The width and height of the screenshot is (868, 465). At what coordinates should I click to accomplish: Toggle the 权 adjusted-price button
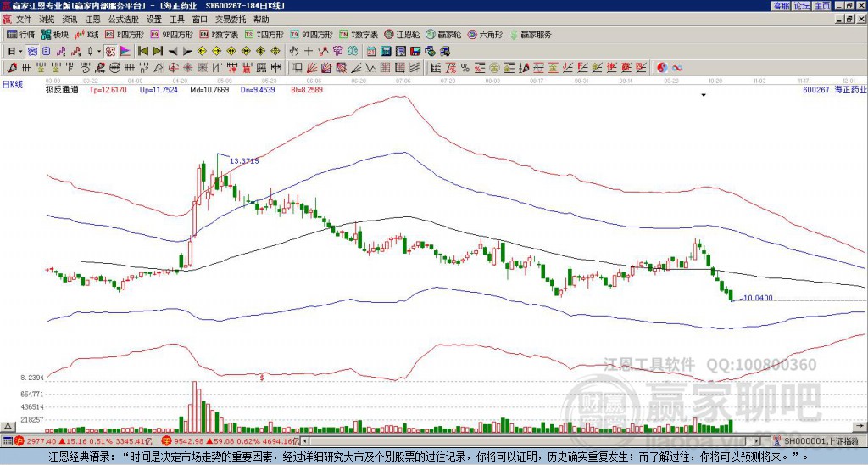(x=110, y=52)
